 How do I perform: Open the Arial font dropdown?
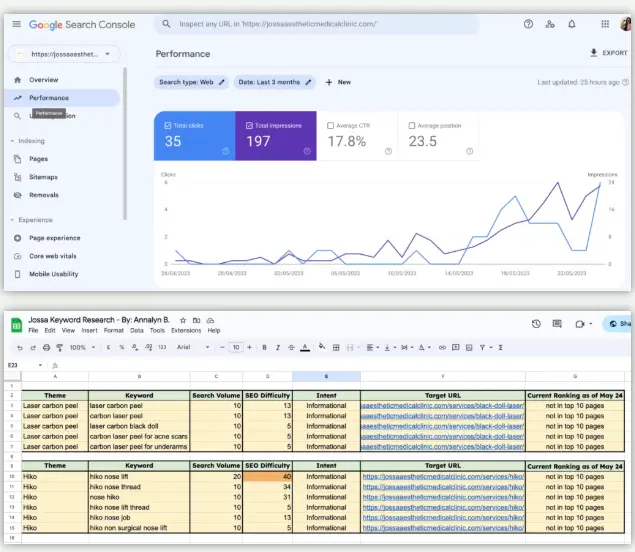195,347
